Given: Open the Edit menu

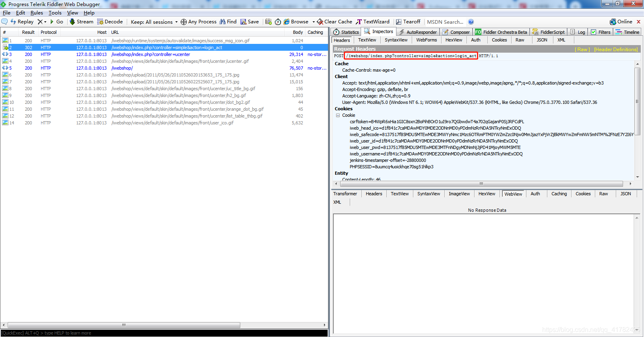Looking at the screenshot, I should 21,13.
